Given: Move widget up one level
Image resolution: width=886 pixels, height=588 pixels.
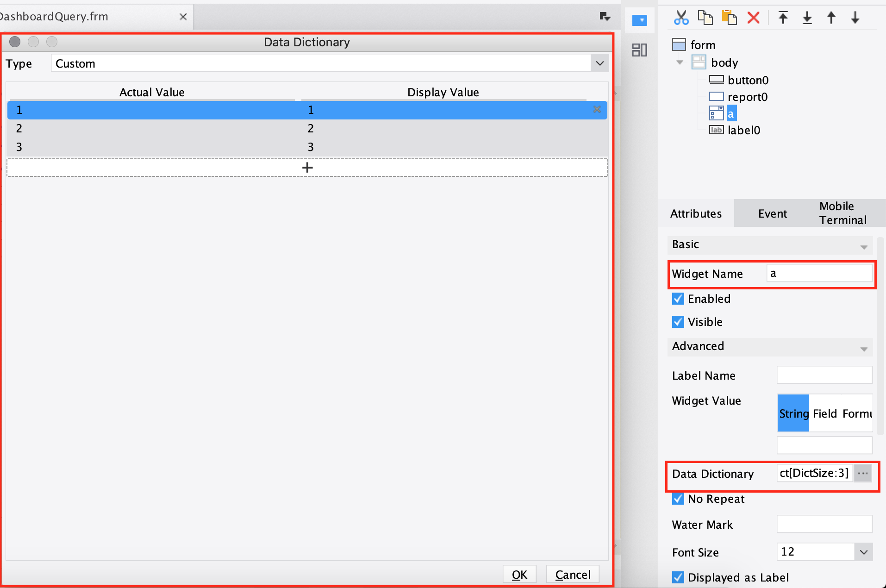Looking at the screenshot, I should click(x=831, y=18).
